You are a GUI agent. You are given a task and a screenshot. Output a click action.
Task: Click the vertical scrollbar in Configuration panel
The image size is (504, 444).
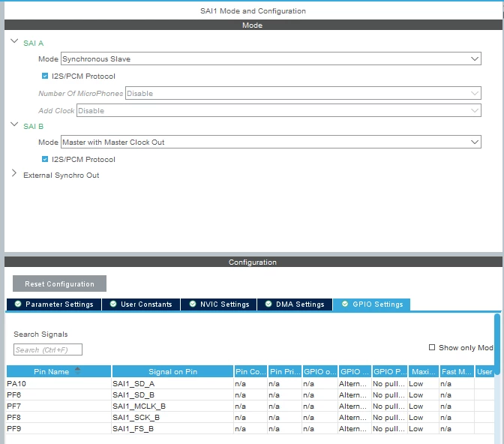tap(497, 344)
